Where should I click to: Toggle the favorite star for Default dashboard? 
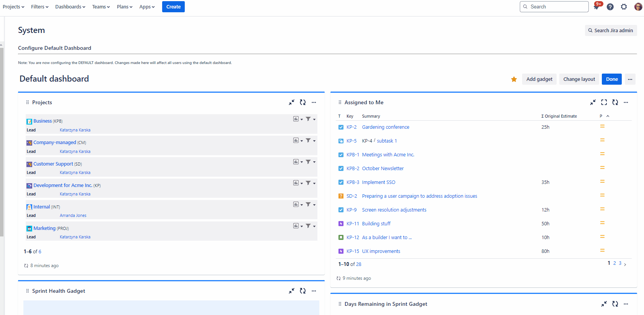(514, 79)
